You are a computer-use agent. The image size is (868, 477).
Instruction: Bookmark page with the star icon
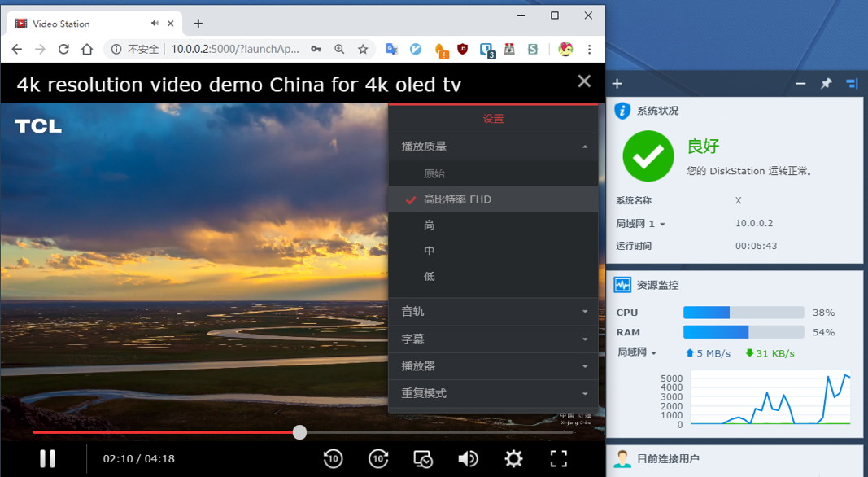pos(363,49)
